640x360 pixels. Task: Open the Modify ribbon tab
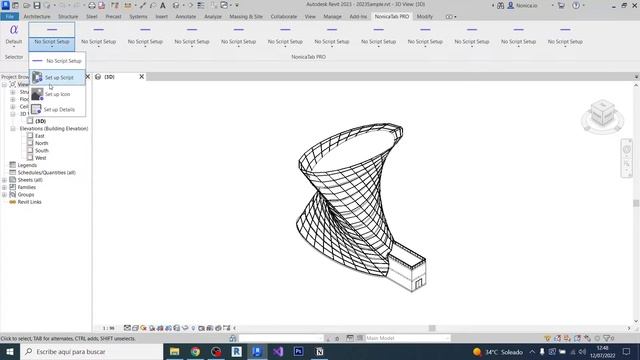(x=424, y=16)
